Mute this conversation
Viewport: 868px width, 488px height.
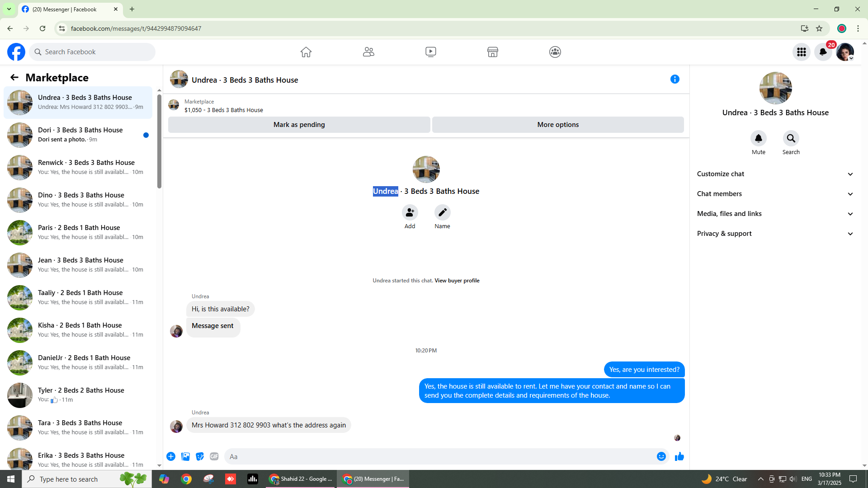759,138
